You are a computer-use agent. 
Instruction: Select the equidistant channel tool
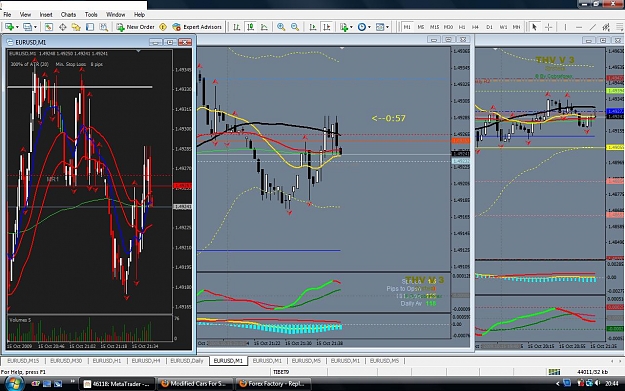[x=606, y=27]
